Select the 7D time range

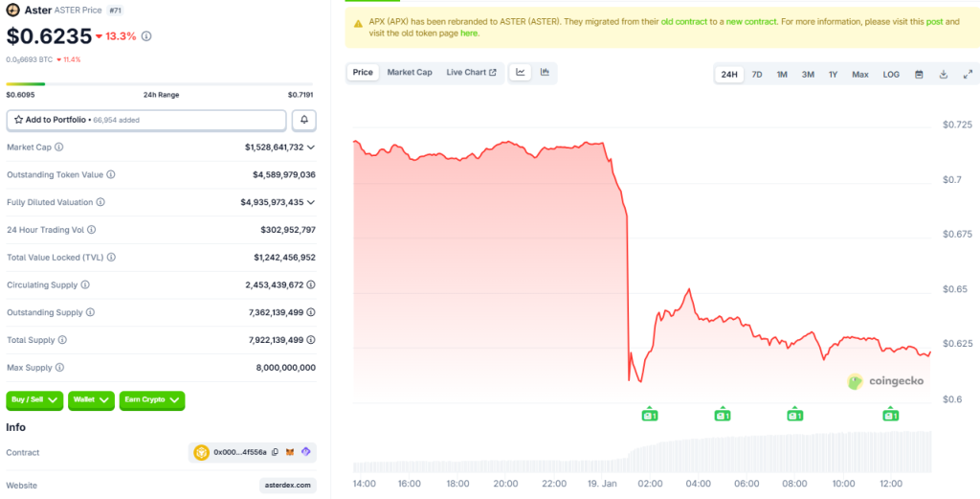(757, 74)
